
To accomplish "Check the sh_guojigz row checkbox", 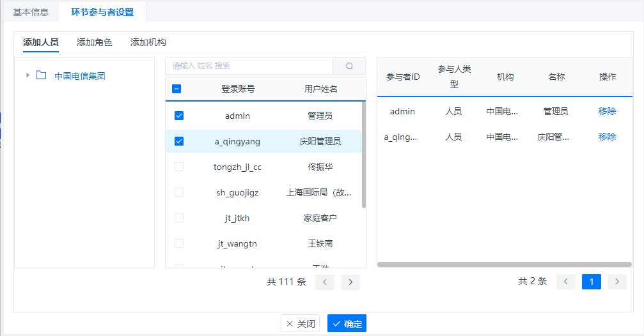I will click(179, 192).
